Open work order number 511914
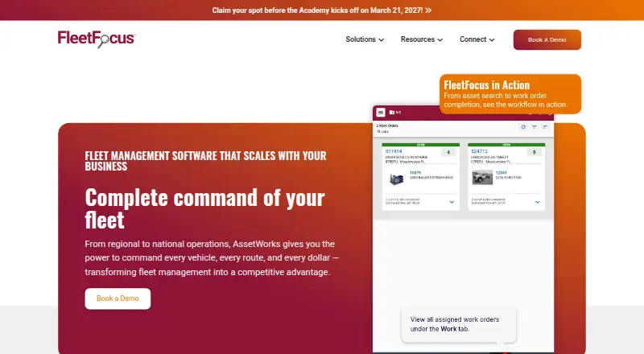Screen dimensions: 644x354 coord(394,151)
